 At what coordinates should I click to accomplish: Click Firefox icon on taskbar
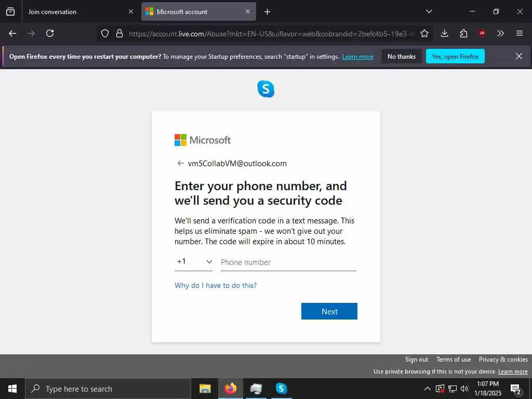[x=230, y=389]
